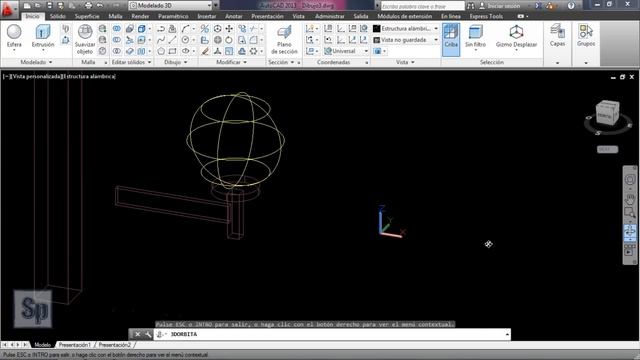
Task: Close the command line with X button
Action: coord(138,334)
